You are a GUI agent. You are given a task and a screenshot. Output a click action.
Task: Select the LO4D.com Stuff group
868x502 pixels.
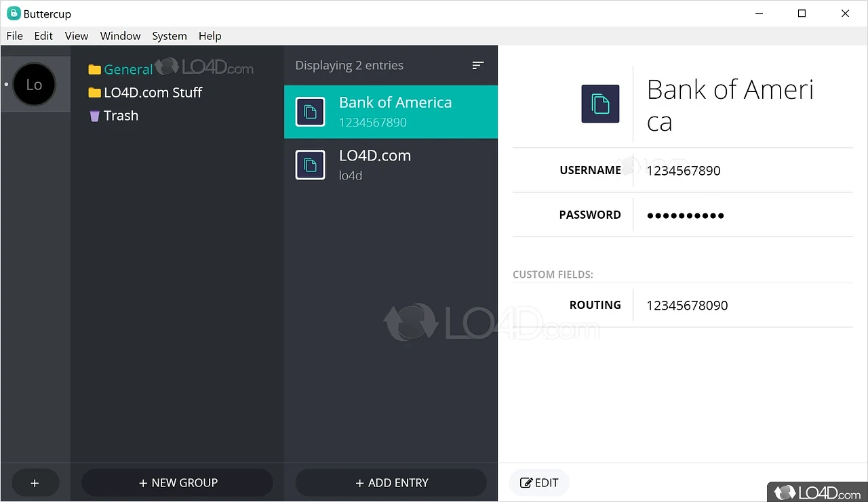tap(153, 93)
